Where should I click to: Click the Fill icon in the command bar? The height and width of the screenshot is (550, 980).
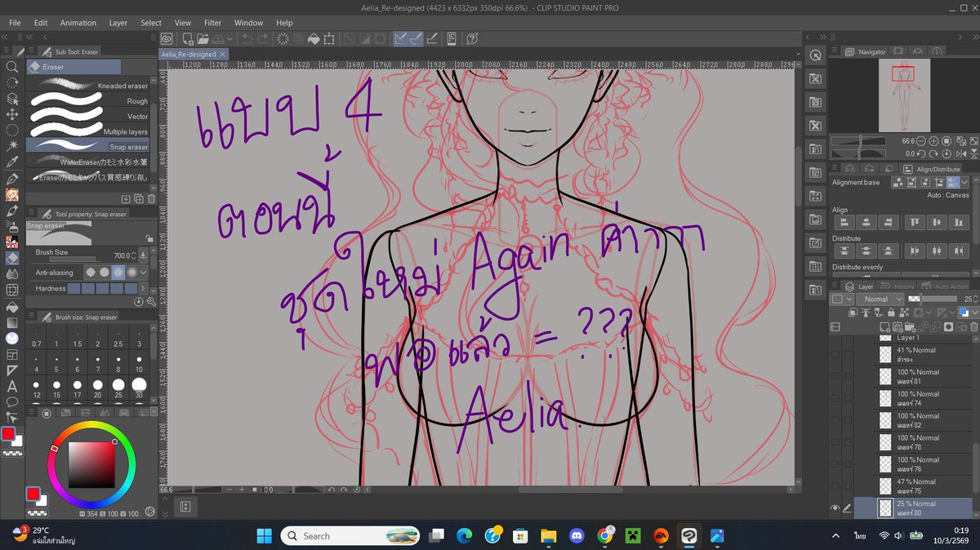314,38
